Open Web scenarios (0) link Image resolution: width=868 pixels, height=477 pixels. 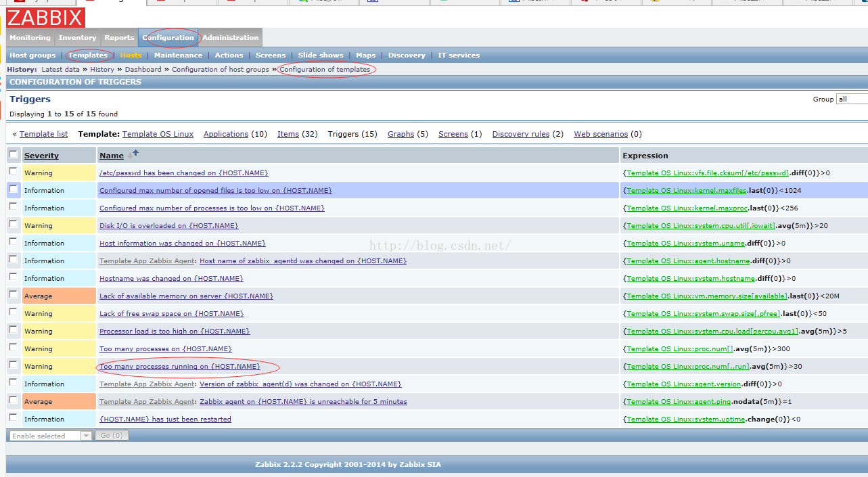pos(601,134)
